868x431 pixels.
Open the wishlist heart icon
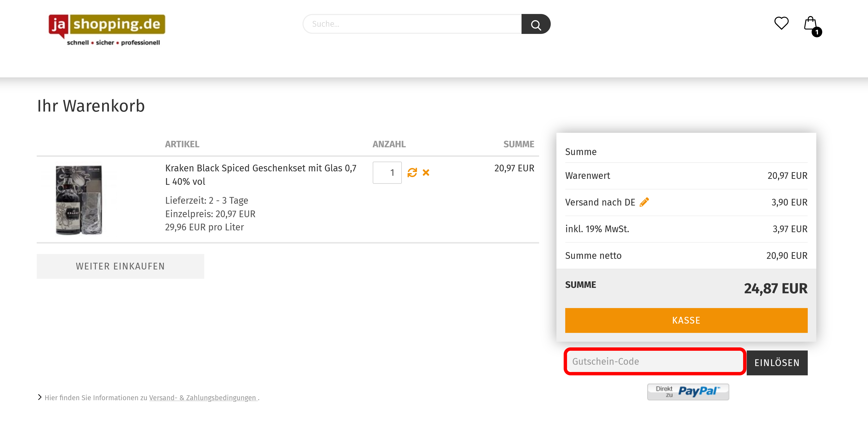click(781, 23)
